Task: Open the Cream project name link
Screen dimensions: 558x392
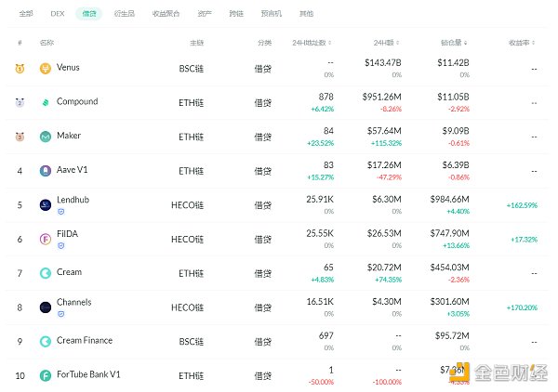Action: [x=69, y=272]
